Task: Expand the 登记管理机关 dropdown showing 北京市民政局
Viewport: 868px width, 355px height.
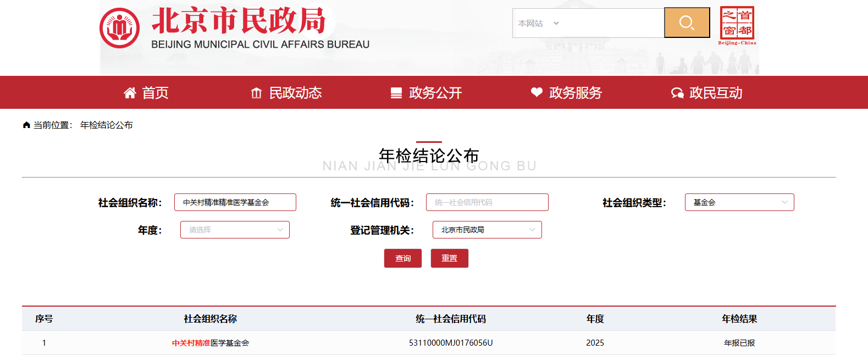Action: coord(487,230)
